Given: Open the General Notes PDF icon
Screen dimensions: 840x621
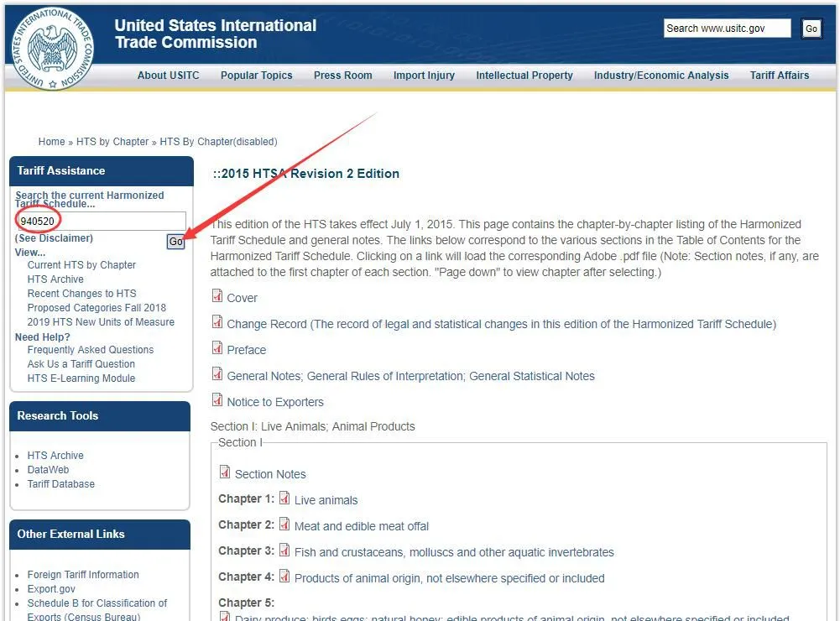Looking at the screenshot, I should [217, 374].
